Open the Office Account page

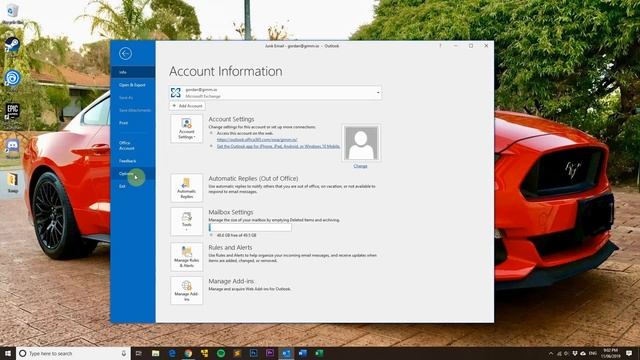133,145
